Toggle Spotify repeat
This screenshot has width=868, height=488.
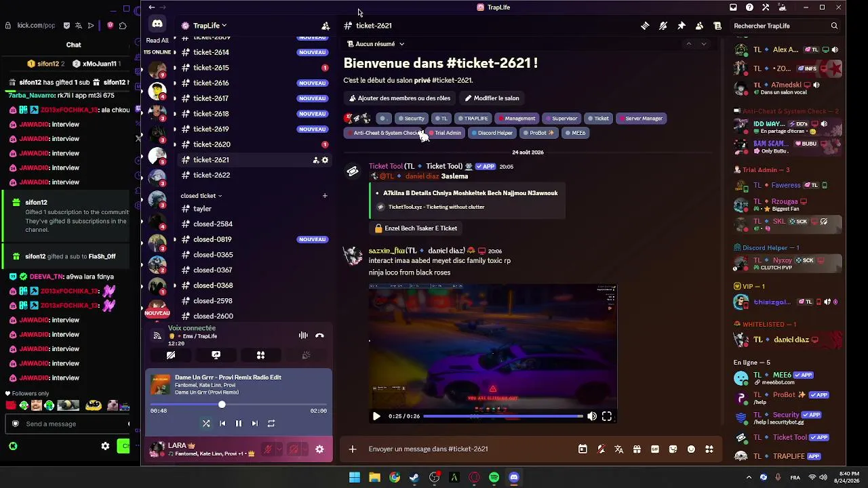[x=271, y=424]
